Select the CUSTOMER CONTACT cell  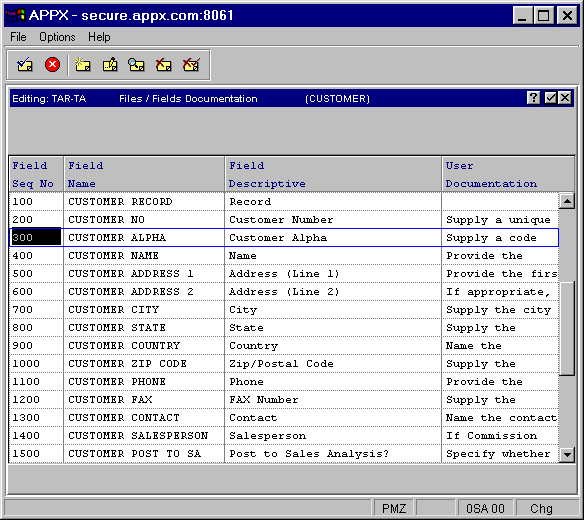[x=144, y=418]
